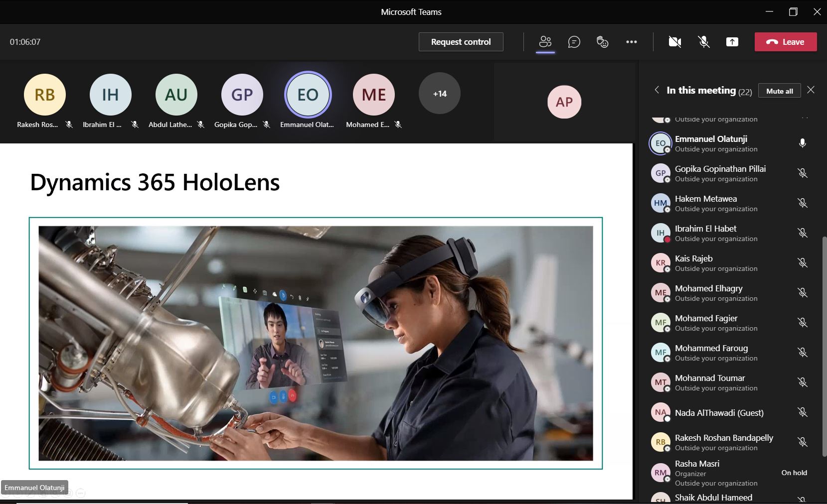
Task: Click Rakesh Roshan Bandapelly's muted mic icon
Action: coord(803,442)
